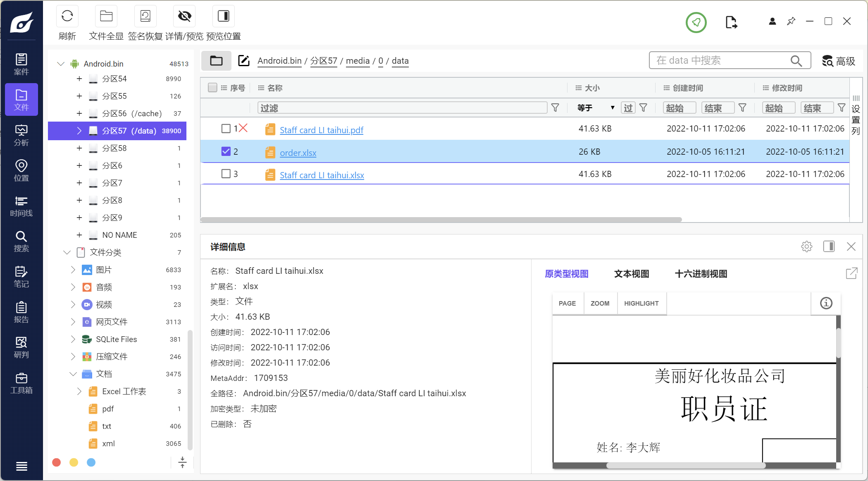Open the HIGHLIGHT preview menu
868x481 pixels.
641,303
